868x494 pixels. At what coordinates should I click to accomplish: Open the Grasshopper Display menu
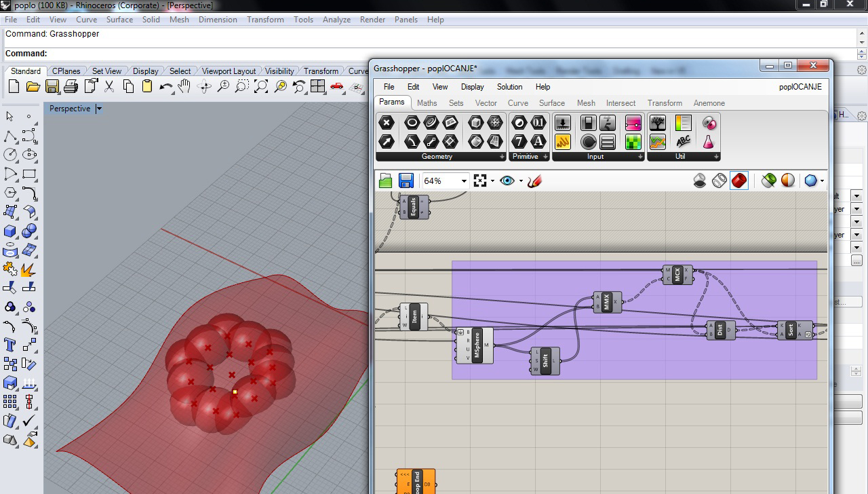pyautogui.click(x=472, y=87)
